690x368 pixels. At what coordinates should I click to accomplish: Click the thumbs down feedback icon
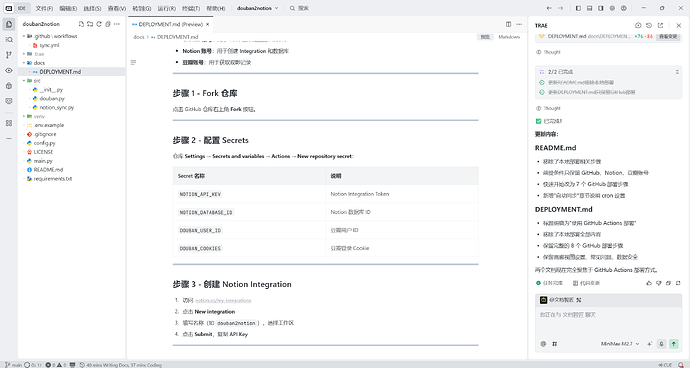coord(659,283)
